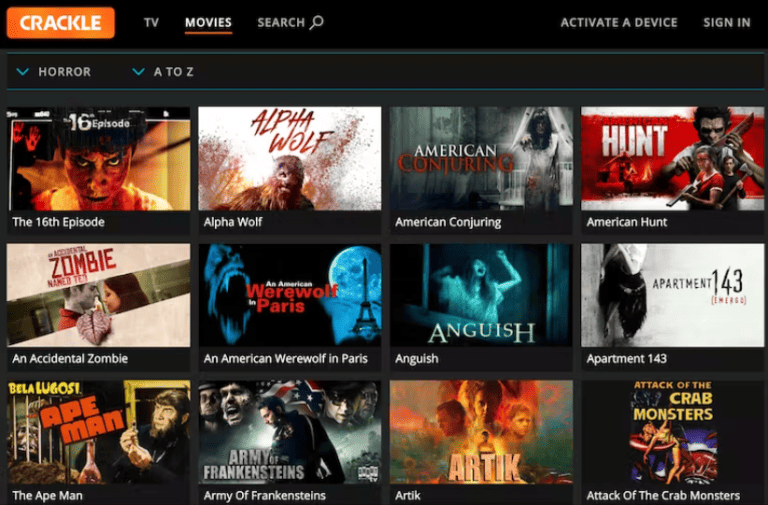Screen dimensions: 768x505
Task: Open The Ape Man thumbnail
Action: 98,432
